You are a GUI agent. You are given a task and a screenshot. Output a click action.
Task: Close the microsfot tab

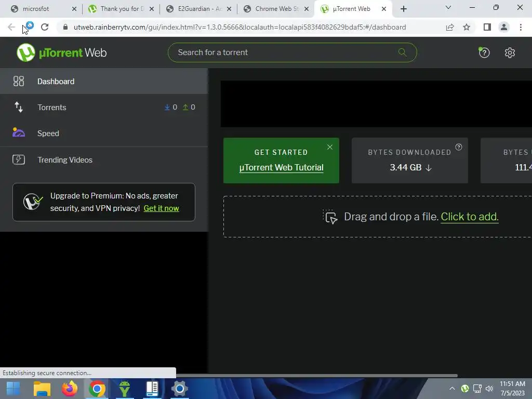click(x=74, y=9)
